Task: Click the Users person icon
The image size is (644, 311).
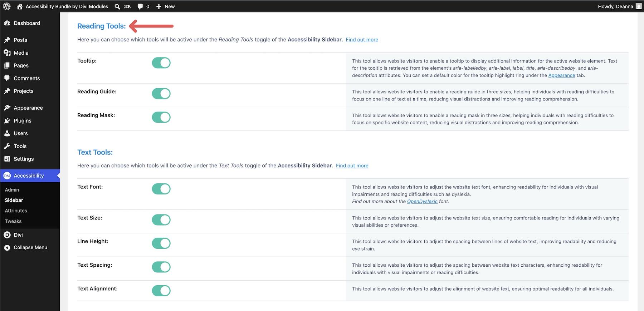Action: point(7,133)
